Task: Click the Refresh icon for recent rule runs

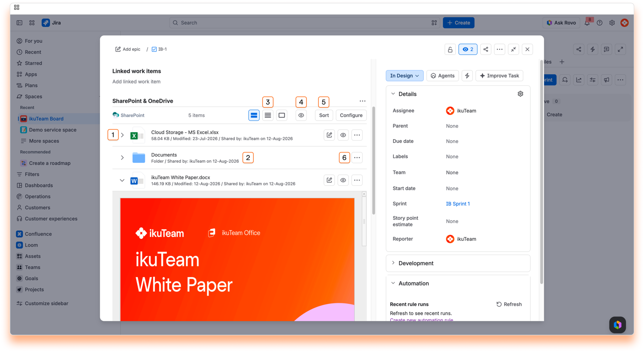Action: coord(499,304)
